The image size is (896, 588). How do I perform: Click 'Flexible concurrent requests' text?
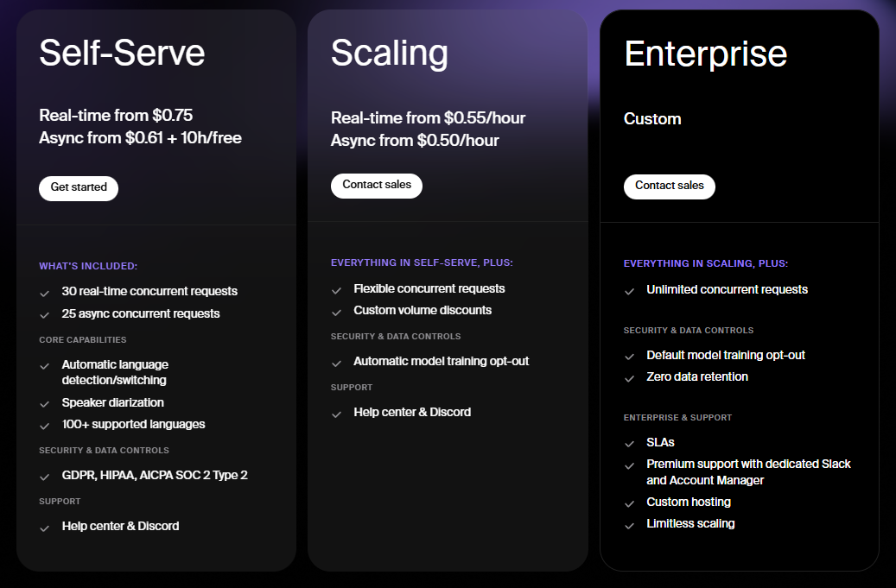coord(429,289)
